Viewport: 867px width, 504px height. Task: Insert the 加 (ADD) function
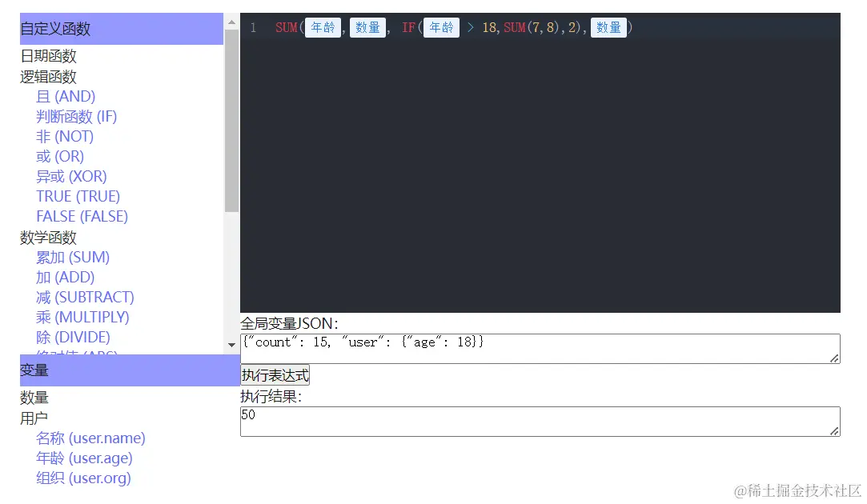pos(66,278)
